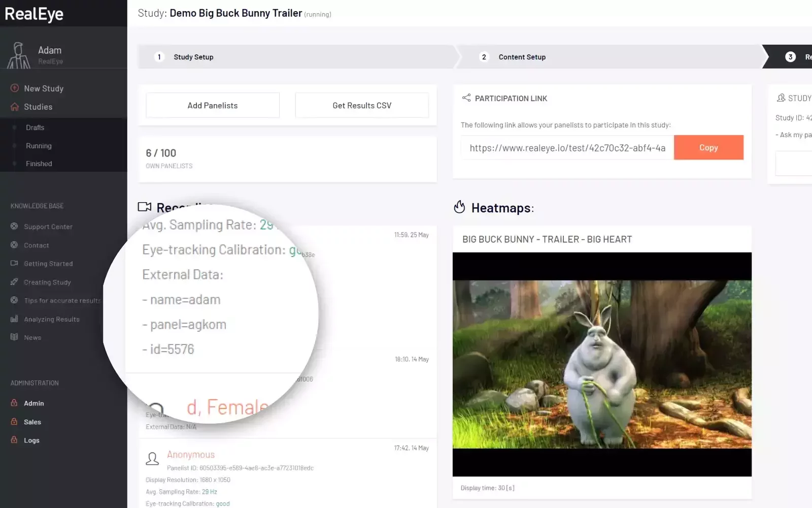The image size is (812, 508).
Task: Go to step 1 Study Setup
Action: click(x=298, y=57)
